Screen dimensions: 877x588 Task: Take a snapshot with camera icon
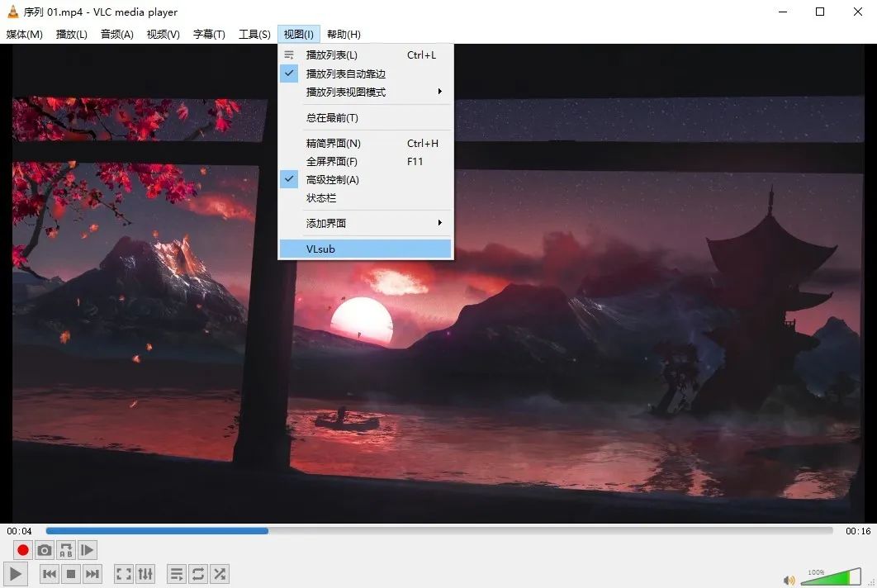pos(45,550)
